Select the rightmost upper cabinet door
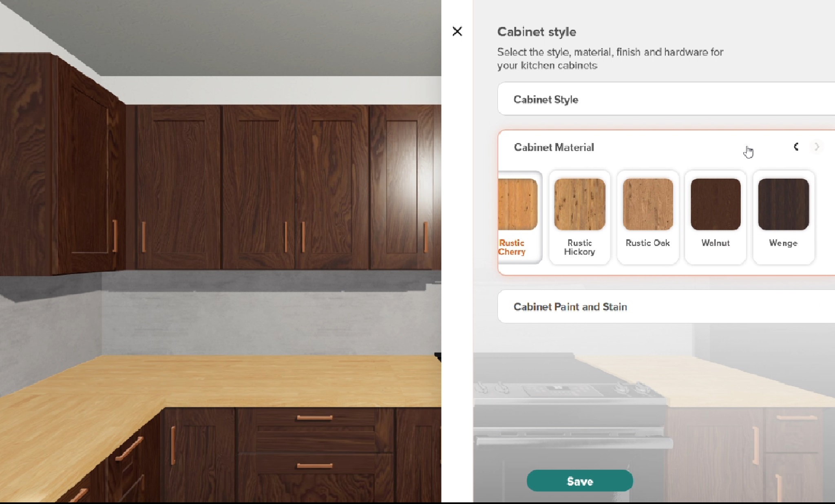Viewport: 835px width, 504px height. 404,187
